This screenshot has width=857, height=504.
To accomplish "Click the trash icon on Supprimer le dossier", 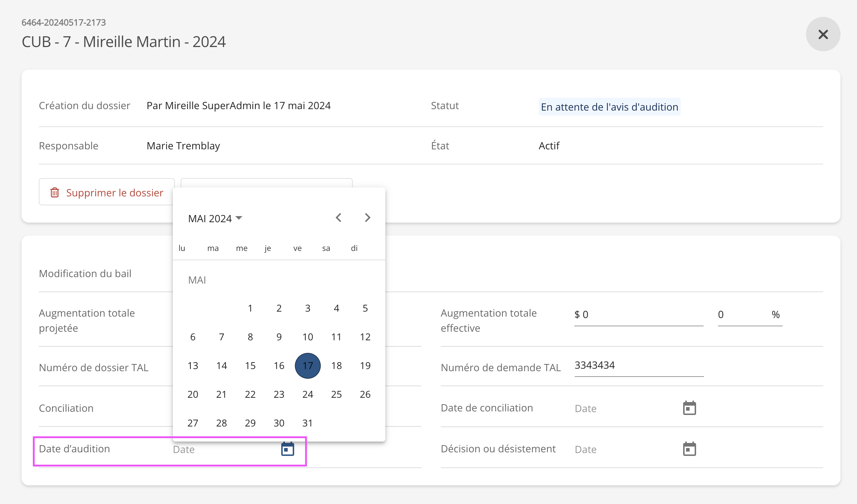I will coord(55,193).
